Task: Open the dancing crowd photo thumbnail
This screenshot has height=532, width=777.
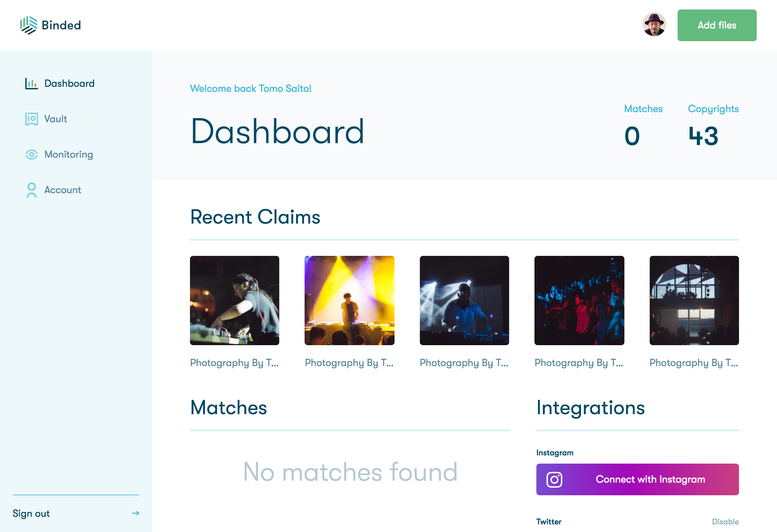Action: tap(579, 300)
